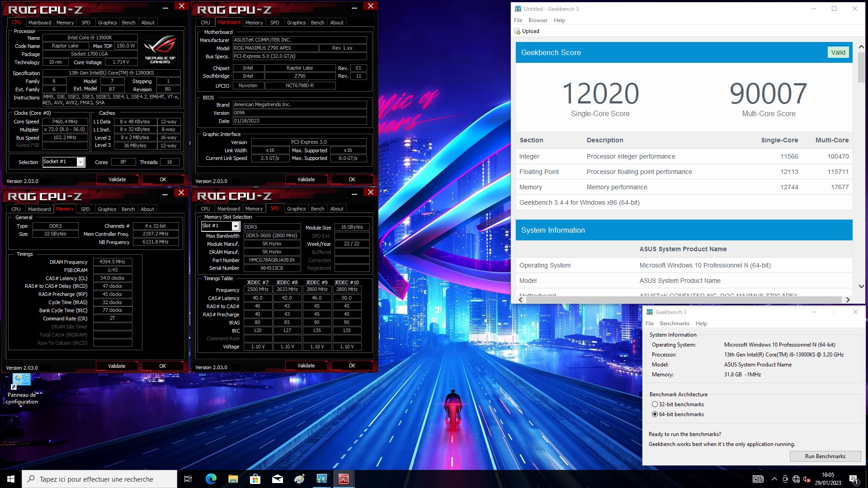Image resolution: width=868 pixels, height=488 pixels.
Task: Click the Upload icon in Geekbench results
Action: pos(517,31)
